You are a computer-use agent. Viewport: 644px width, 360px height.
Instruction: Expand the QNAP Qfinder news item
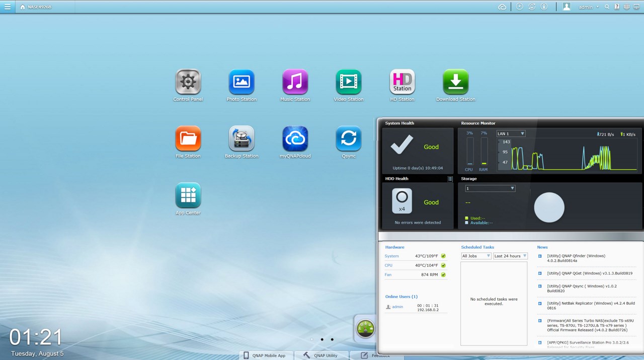tap(540, 256)
